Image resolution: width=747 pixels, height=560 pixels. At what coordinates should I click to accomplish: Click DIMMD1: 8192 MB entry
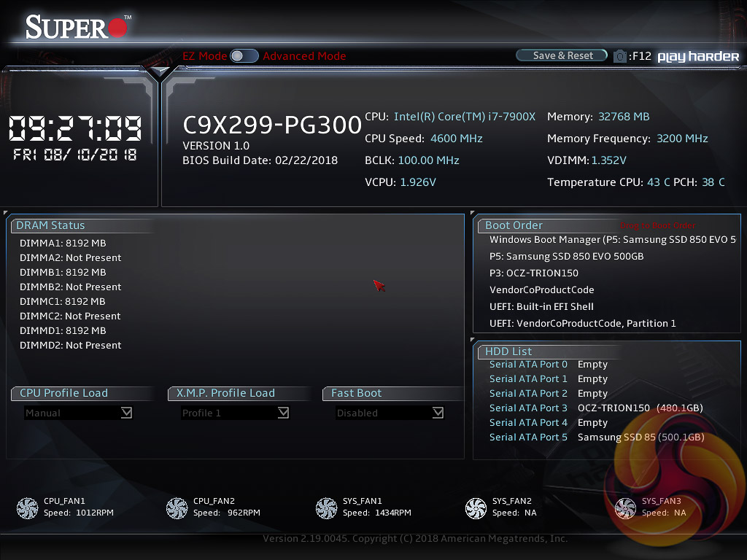[63, 330]
